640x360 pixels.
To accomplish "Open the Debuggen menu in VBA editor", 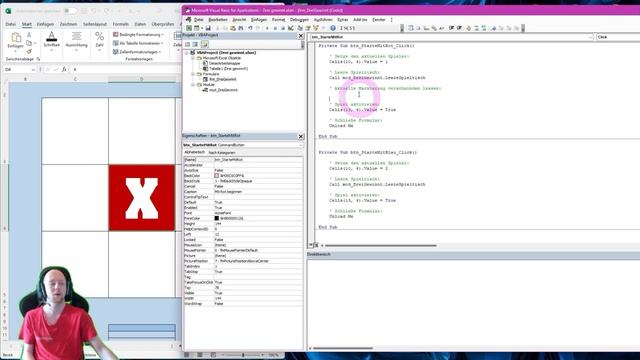I will pos(299,20).
